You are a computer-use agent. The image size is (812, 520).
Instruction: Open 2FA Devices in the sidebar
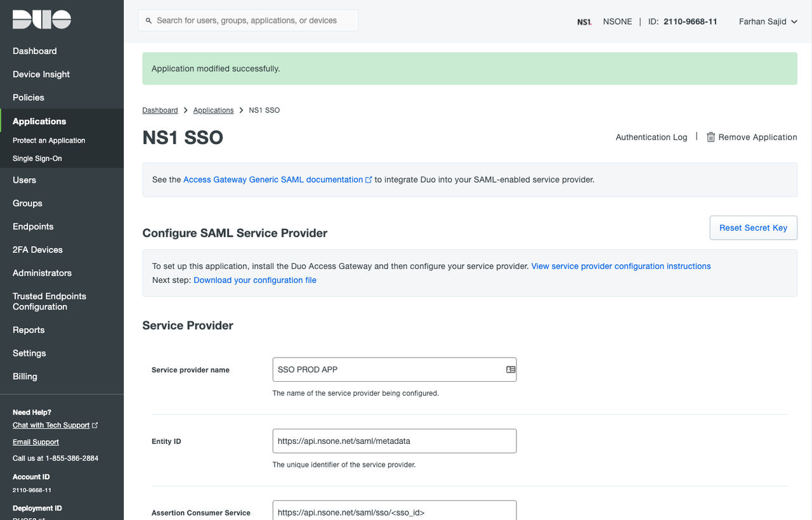[37, 250]
